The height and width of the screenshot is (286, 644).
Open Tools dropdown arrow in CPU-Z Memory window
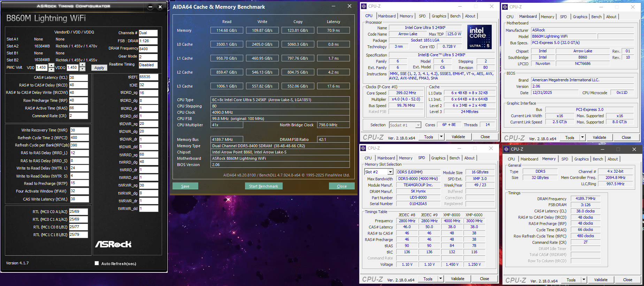pyautogui.click(x=584, y=280)
